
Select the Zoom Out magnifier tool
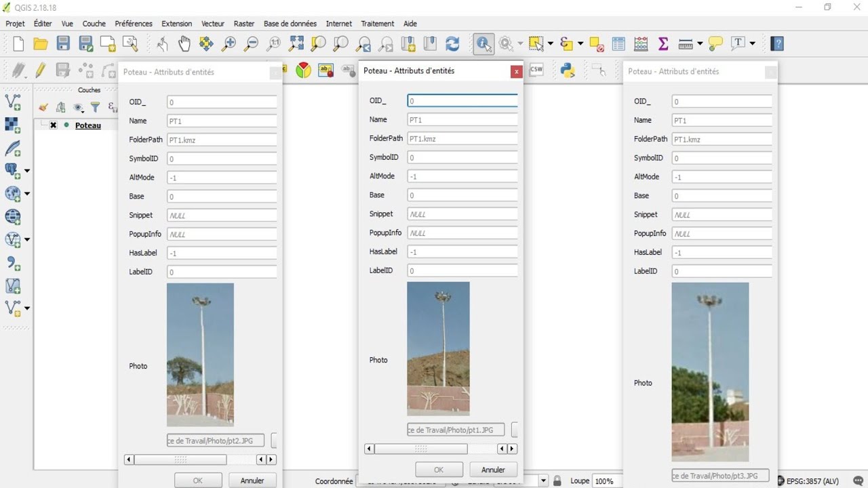pyautogui.click(x=251, y=44)
